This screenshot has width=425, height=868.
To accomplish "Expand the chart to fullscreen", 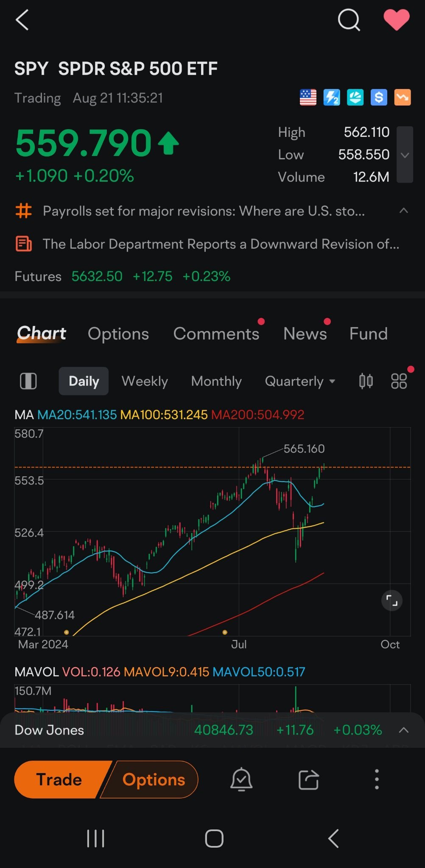I will pos(392,600).
